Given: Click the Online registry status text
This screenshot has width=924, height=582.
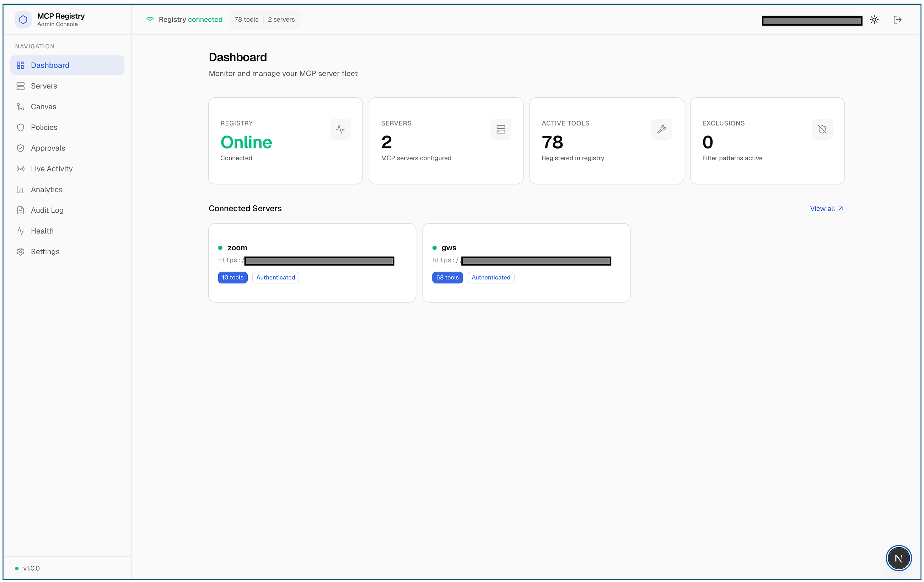Looking at the screenshot, I should pos(246,143).
